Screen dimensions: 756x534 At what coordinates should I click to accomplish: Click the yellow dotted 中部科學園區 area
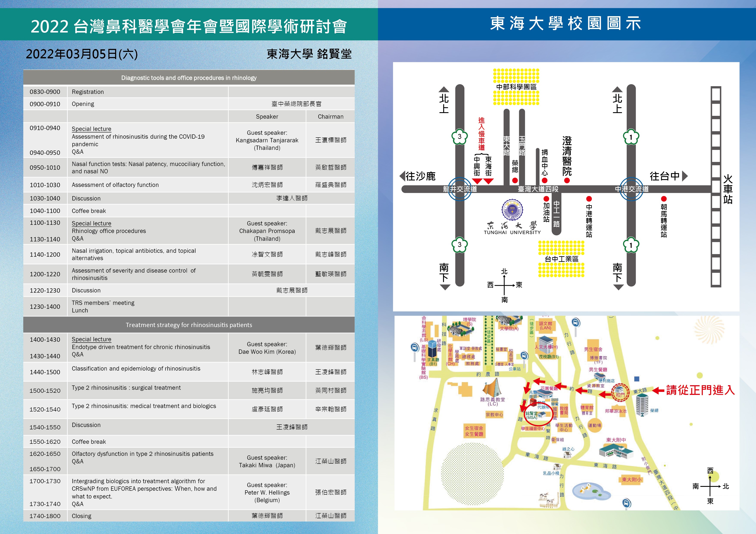[516, 87]
